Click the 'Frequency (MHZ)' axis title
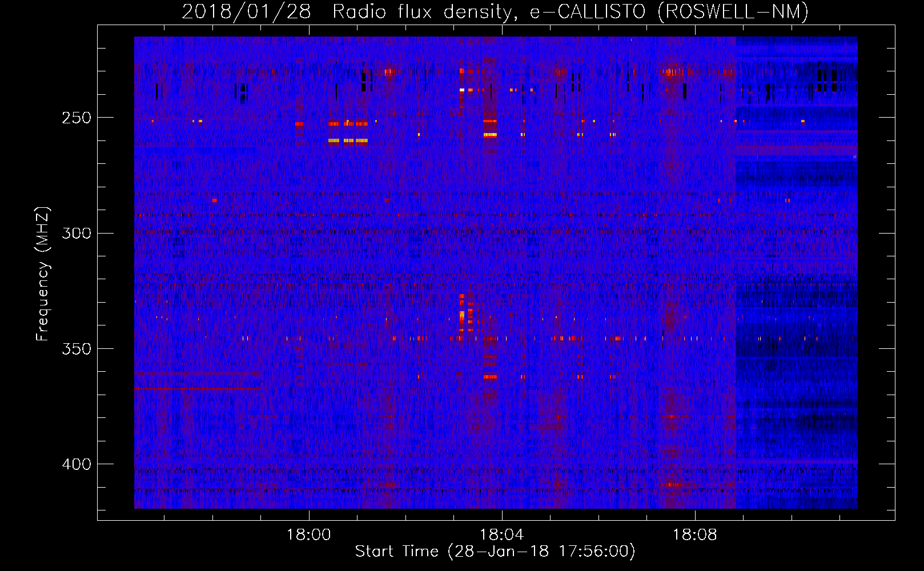This screenshot has width=924, height=571. click(x=43, y=274)
